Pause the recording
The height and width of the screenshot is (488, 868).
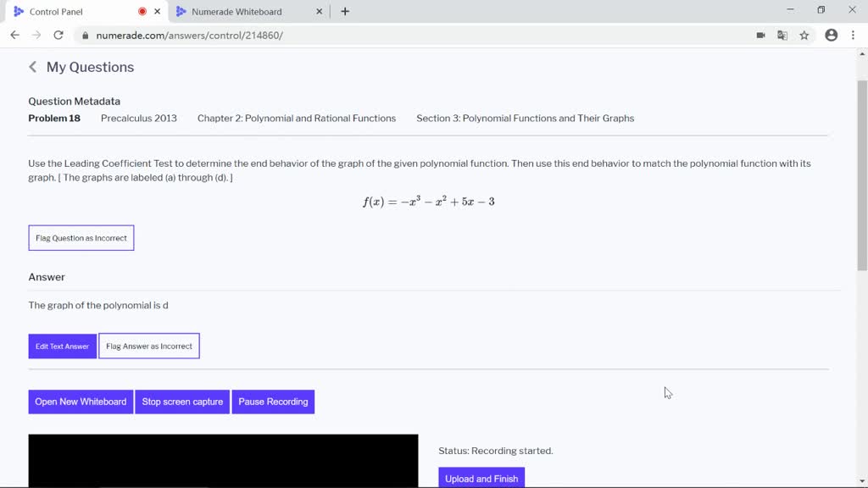click(273, 401)
